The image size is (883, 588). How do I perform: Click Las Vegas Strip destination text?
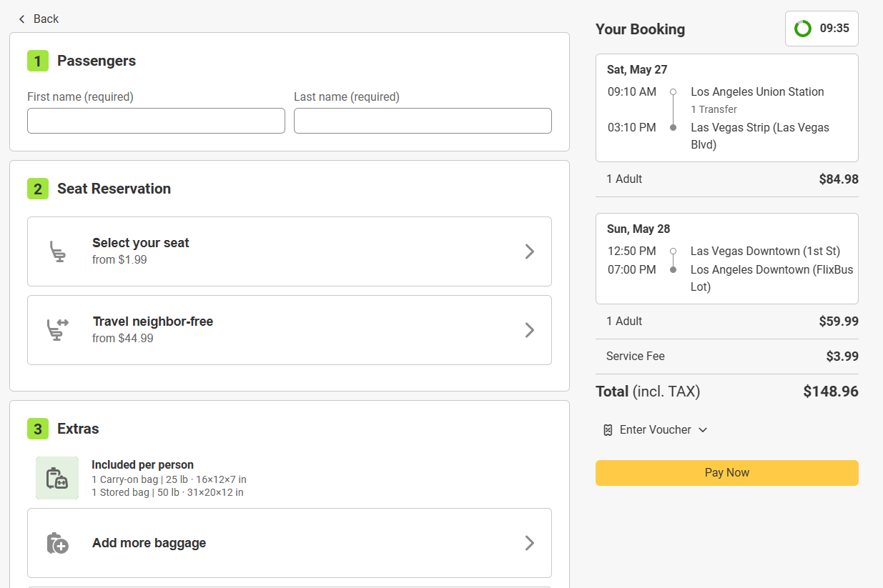coord(760,136)
